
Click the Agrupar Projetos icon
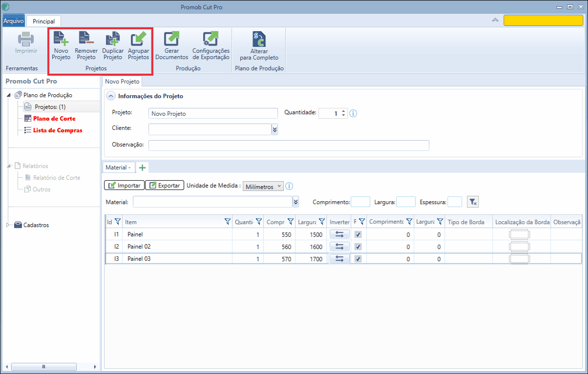pos(139,39)
